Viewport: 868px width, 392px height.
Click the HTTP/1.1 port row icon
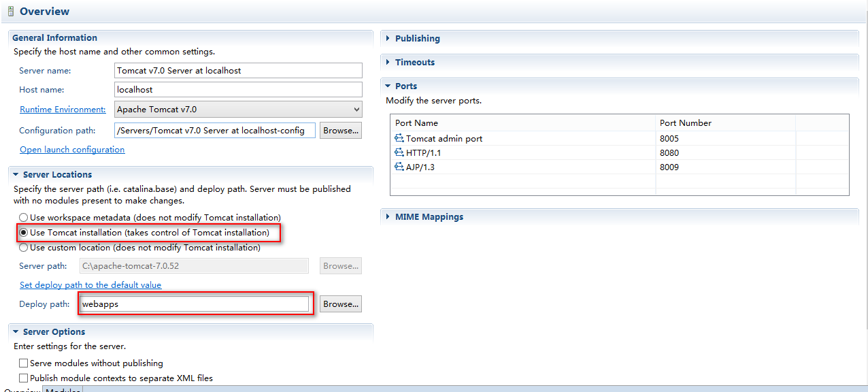point(399,152)
